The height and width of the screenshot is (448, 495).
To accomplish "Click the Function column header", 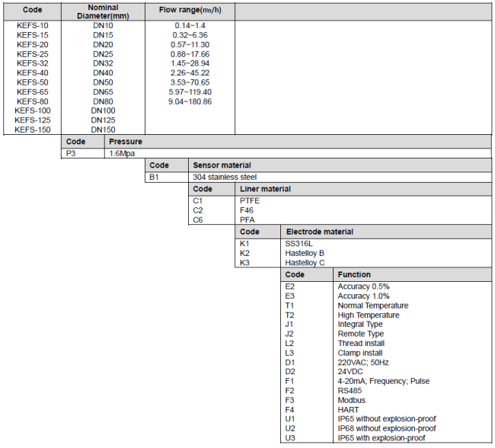I will 354,274.
